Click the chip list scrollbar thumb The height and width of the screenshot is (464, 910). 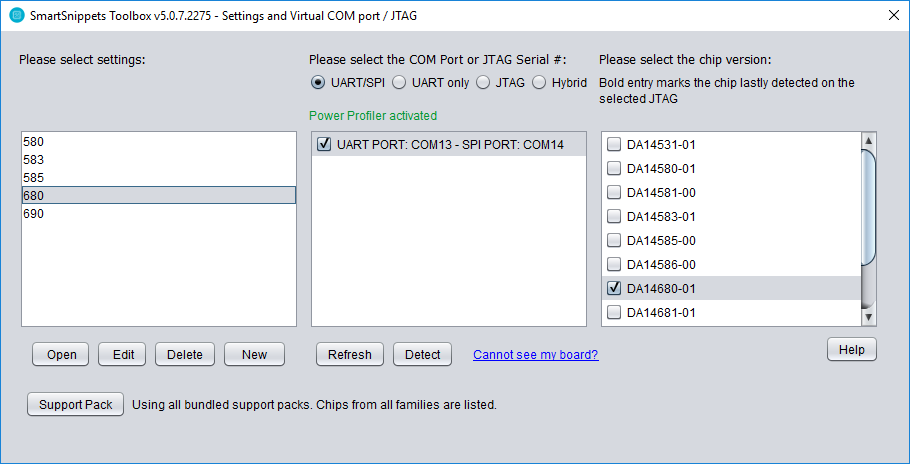[x=868, y=207]
